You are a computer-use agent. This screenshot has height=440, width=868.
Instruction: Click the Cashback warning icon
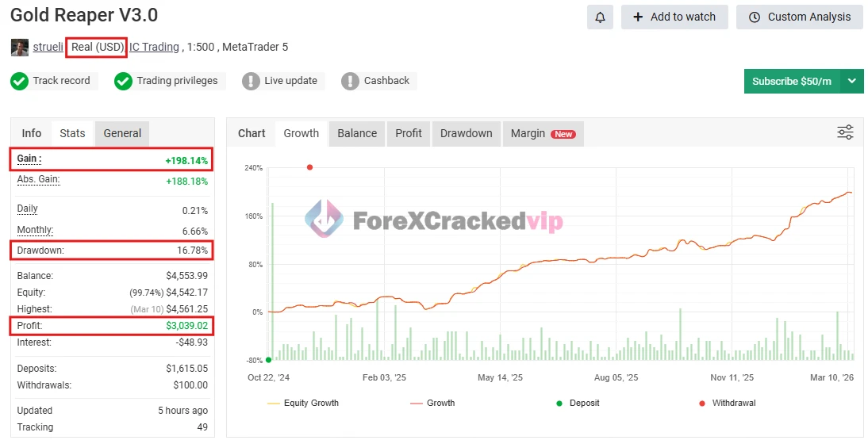(x=350, y=81)
